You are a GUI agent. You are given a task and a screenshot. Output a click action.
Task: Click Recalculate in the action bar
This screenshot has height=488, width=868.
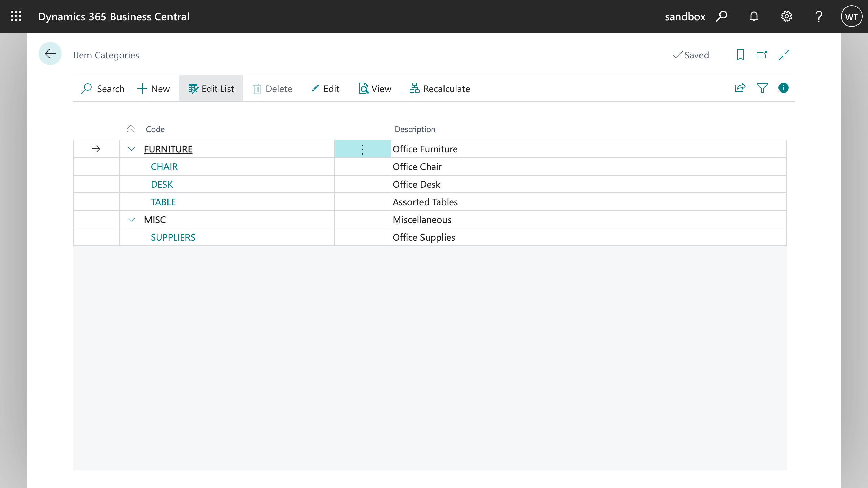click(x=440, y=89)
